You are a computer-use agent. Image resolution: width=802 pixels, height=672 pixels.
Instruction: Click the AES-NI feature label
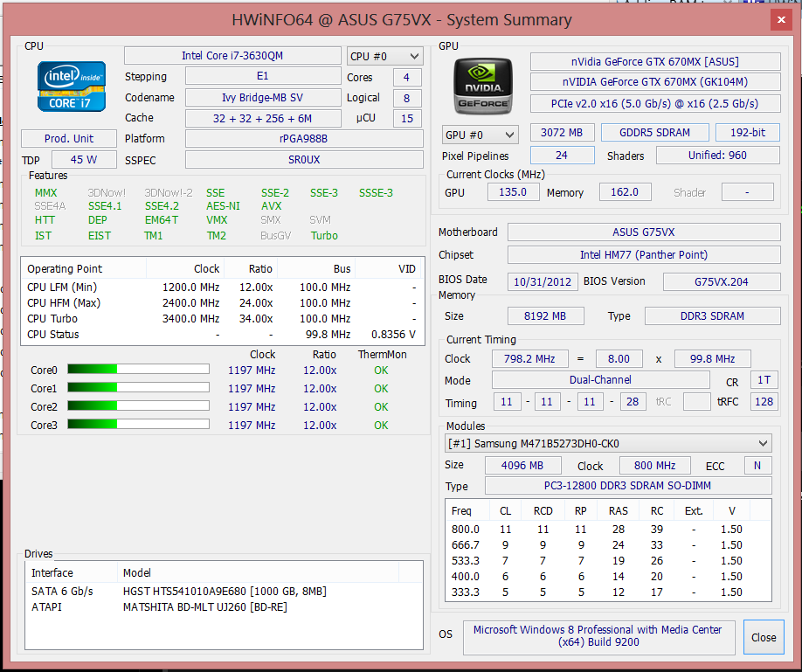(223, 206)
